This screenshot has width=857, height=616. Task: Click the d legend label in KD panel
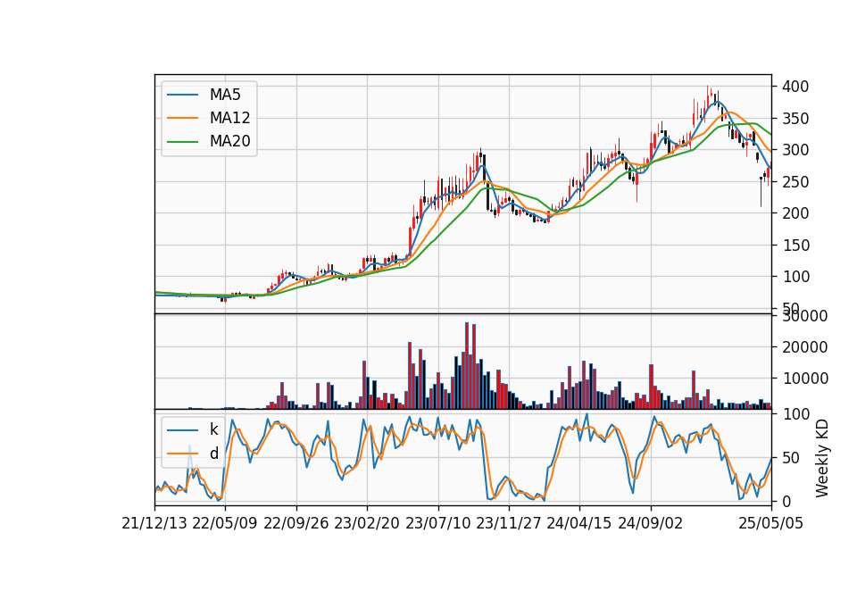pos(213,454)
